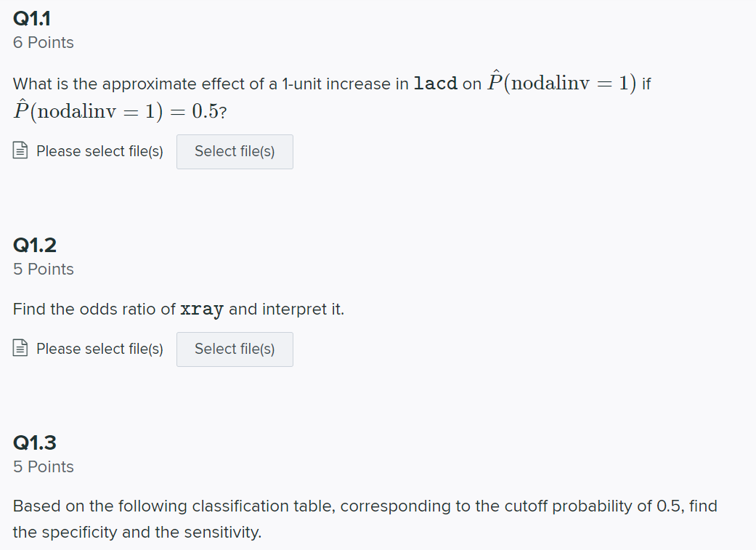Click Select file(s) button for Q1.2
This screenshot has width=756, height=550.
235,349
